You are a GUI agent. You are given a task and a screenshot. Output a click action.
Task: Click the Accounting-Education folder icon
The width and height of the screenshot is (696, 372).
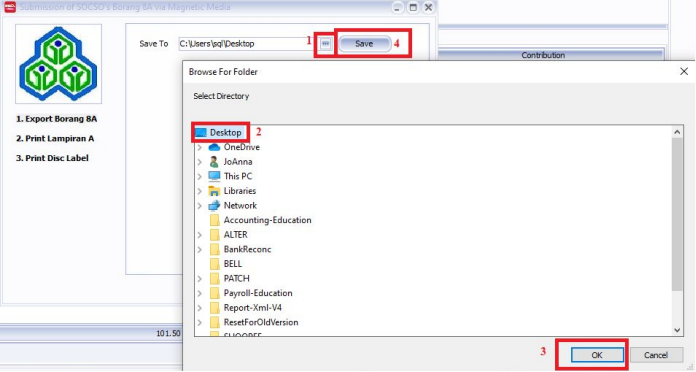214,220
